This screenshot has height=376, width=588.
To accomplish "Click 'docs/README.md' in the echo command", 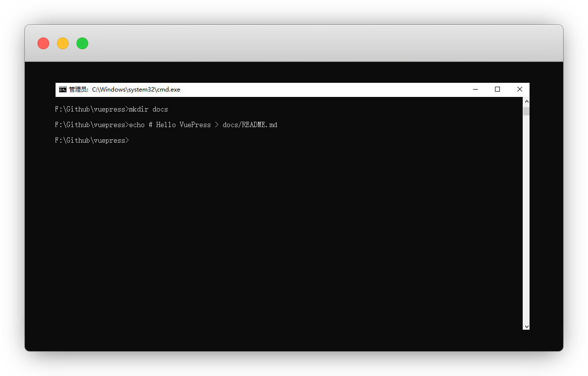I will [250, 125].
